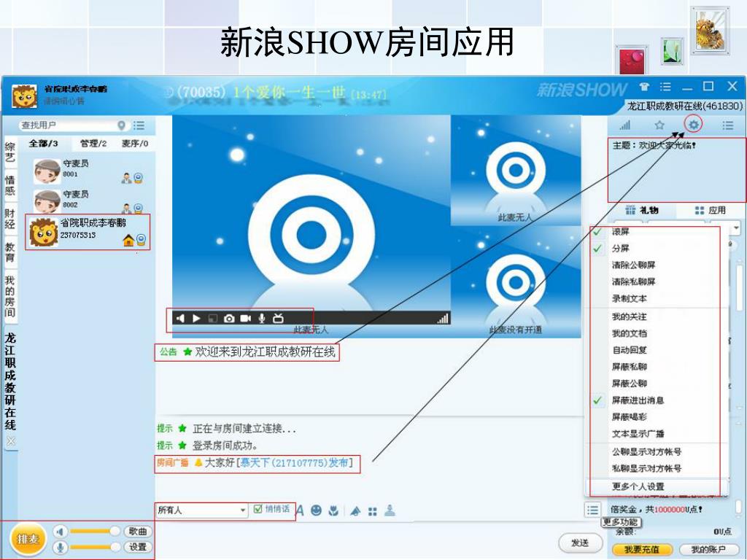Image resolution: width=747 pixels, height=560 pixels.
Task: Click the video toolbar signal strength bars
Action: pos(443,318)
